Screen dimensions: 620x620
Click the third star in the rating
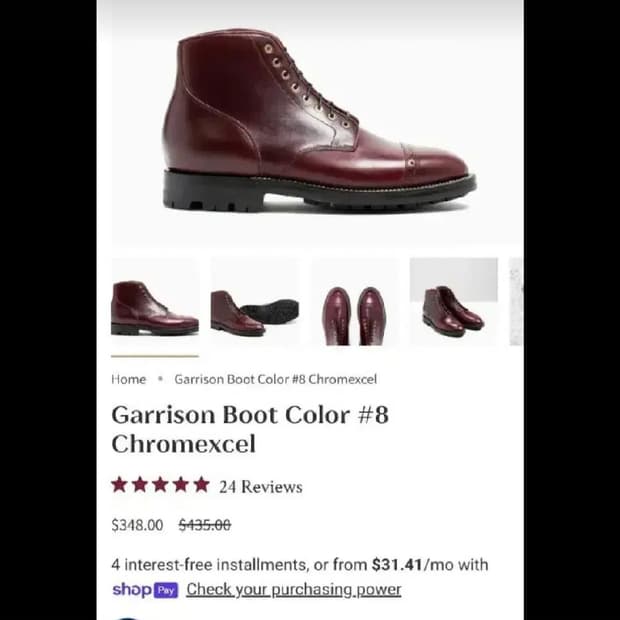161,485
